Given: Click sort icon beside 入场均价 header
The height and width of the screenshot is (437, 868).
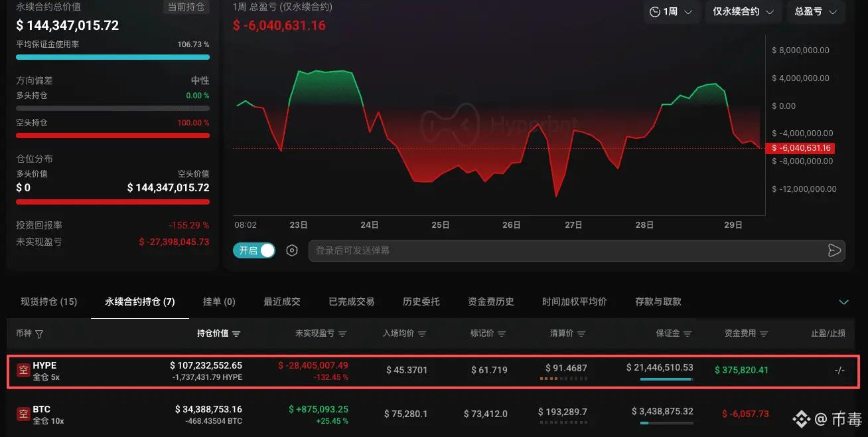Looking at the screenshot, I should click(422, 334).
